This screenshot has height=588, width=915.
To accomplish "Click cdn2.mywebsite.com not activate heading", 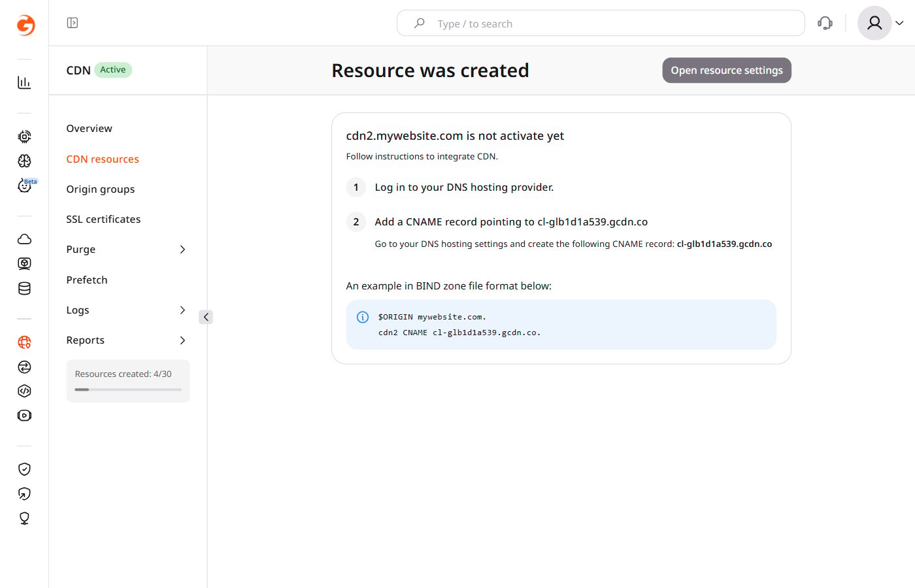I will click(x=455, y=136).
